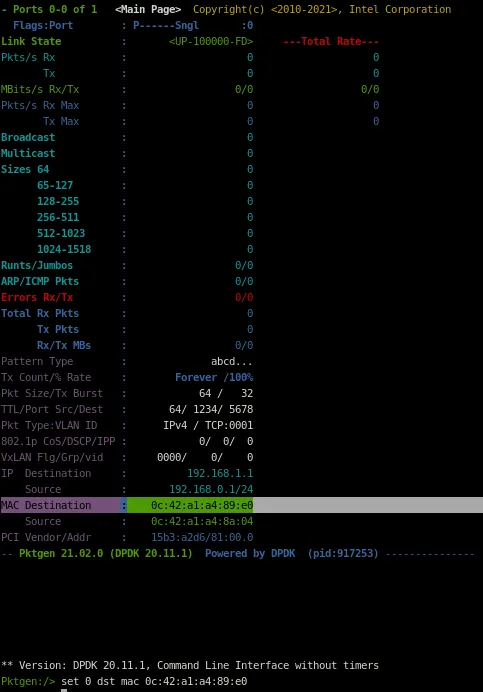Select the "Forever /100%" value
Viewport: 483px width, 692px height.
[x=214, y=377]
